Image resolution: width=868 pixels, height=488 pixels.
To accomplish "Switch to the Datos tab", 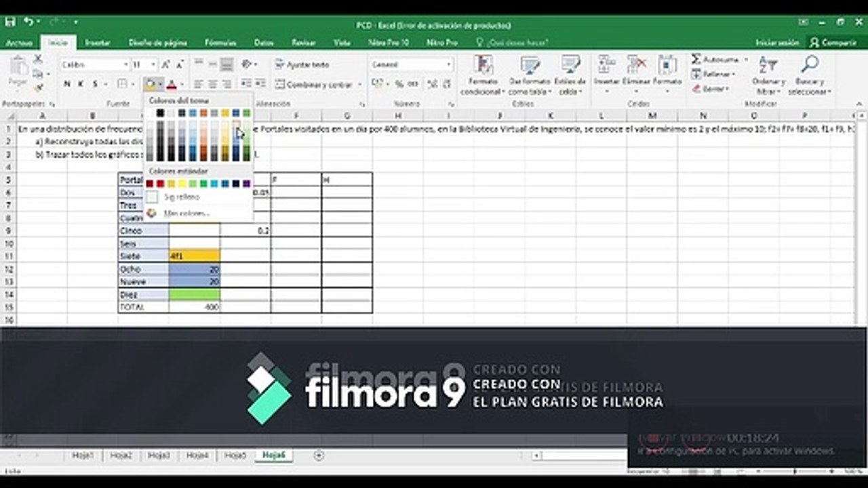I will [x=264, y=43].
